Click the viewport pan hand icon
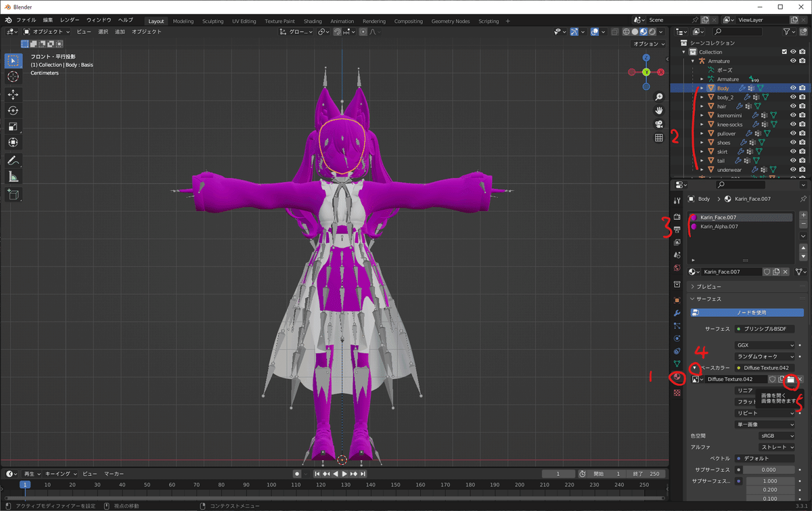 (x=658, y=110)
